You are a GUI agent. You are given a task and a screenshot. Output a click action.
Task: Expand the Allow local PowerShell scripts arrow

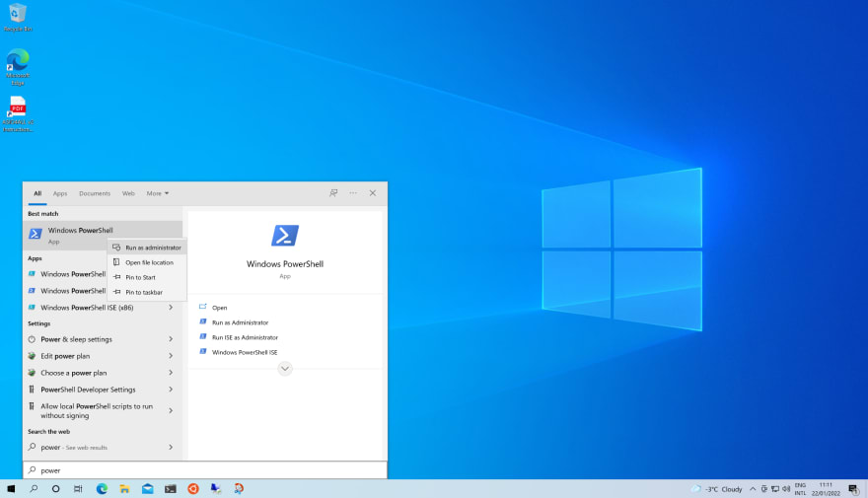tap(171, 410)
